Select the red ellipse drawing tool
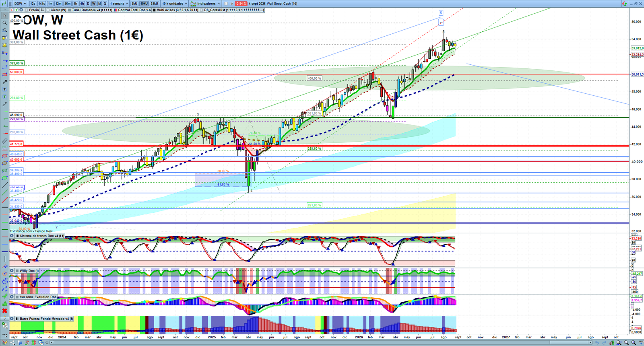The width and height of the screenshot is (644, 346). pos(4,156)
